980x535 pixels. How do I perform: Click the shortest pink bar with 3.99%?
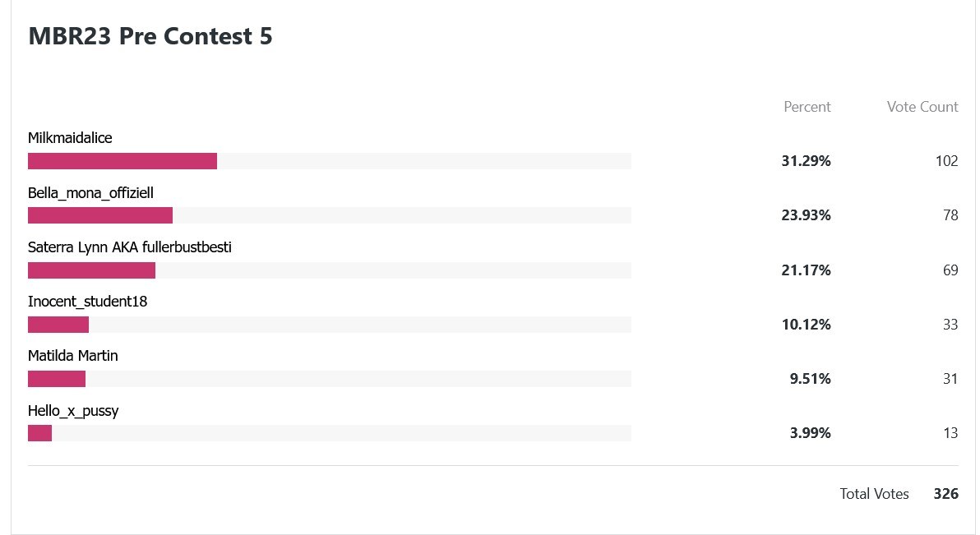(x=40, y=433)
